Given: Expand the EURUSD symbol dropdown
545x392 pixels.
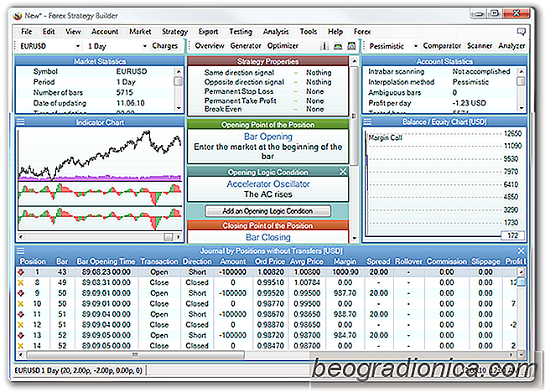Looking at the screenshot, I should point(78,46).
